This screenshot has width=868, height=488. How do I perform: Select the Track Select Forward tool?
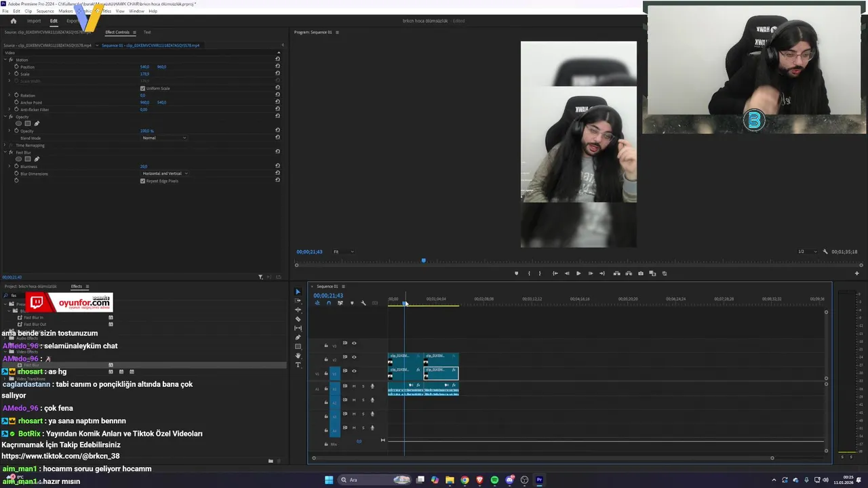[298, 301]
